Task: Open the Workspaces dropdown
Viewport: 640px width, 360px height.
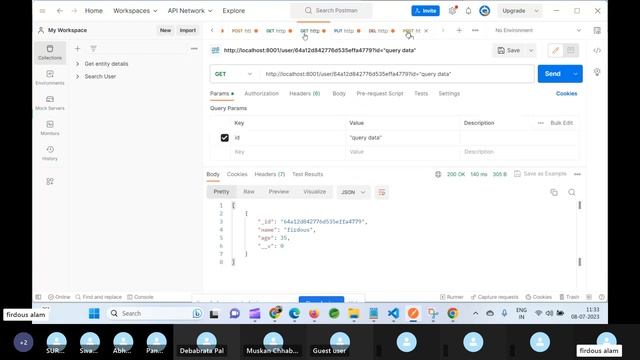Action: point(135,11)
